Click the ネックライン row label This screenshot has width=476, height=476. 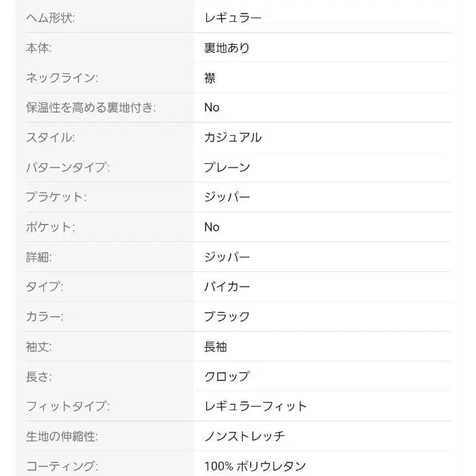click(x=62, y=77)
